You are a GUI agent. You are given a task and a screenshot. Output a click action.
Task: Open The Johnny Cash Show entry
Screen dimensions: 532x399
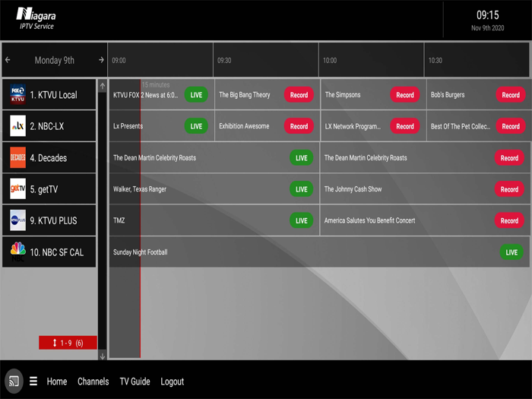tap(425, 189)
